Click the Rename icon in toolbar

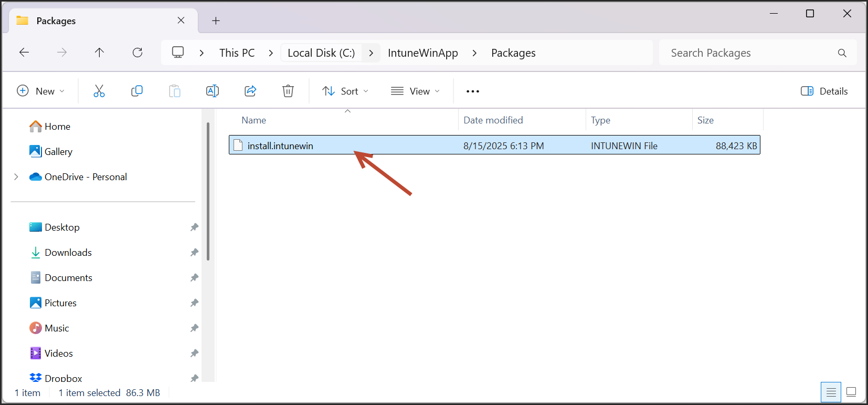pos(213,91)
